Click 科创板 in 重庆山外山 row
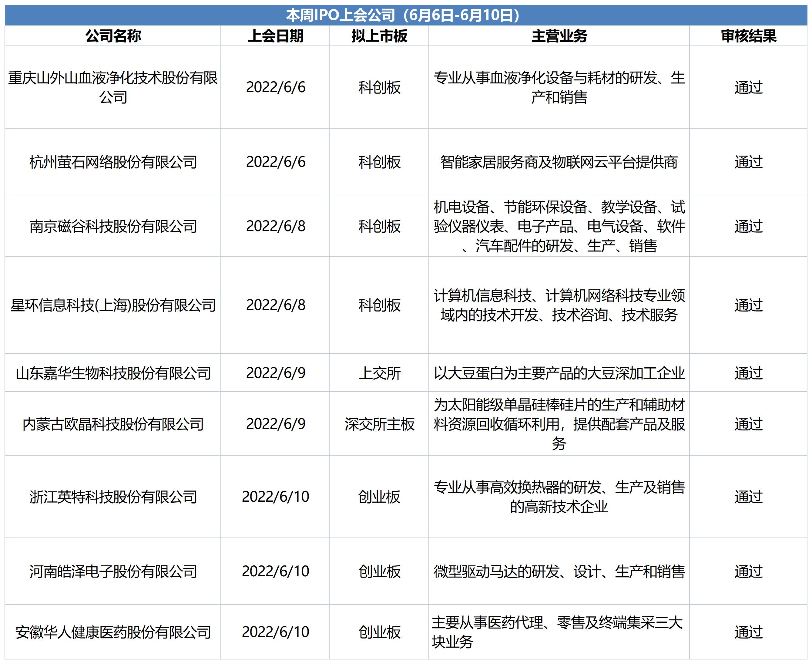The image size is (812, 664). click(x=379, y=88)
